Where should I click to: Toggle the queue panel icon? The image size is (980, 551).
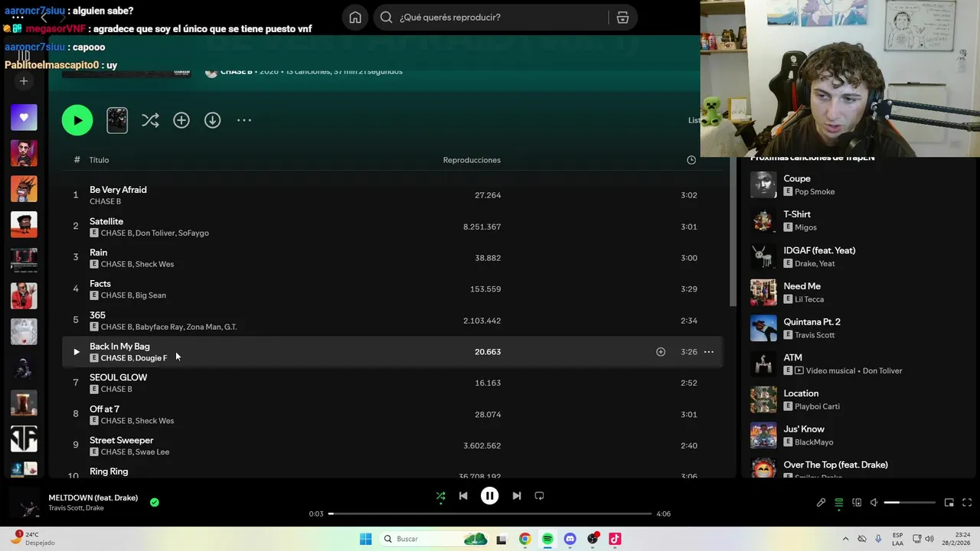coord(839,503)
